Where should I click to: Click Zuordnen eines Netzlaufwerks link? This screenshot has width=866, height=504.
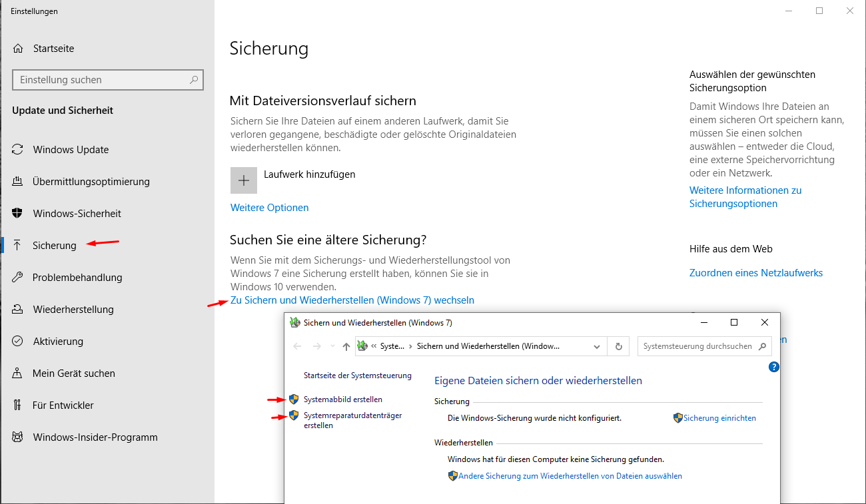(756, 273)
